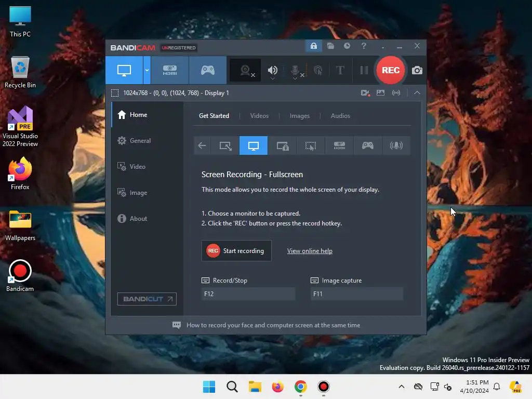This screenshot has width=532, height=399.
Task: Open File Explorer from taskbar
Action: (x=255, y=387)
